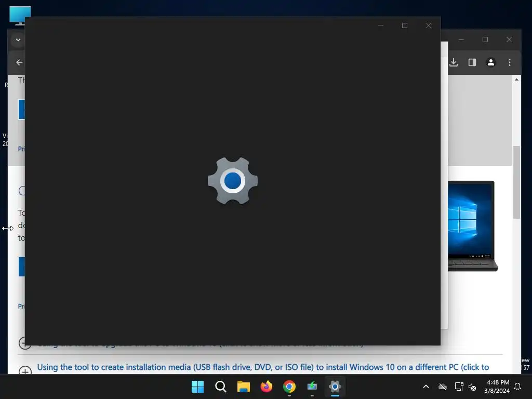Click the OneDrive cloud tray icon
This screenshot has height=399, width=532.
point(443,387)
